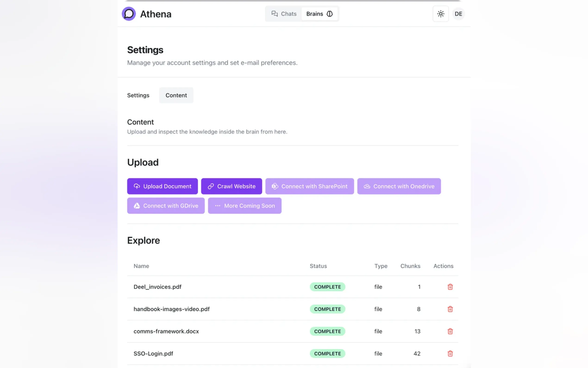Click the Crawl Website button
The width and height of the screenshot is (588, 368).
pyautogui.click(x=231, y=186)
